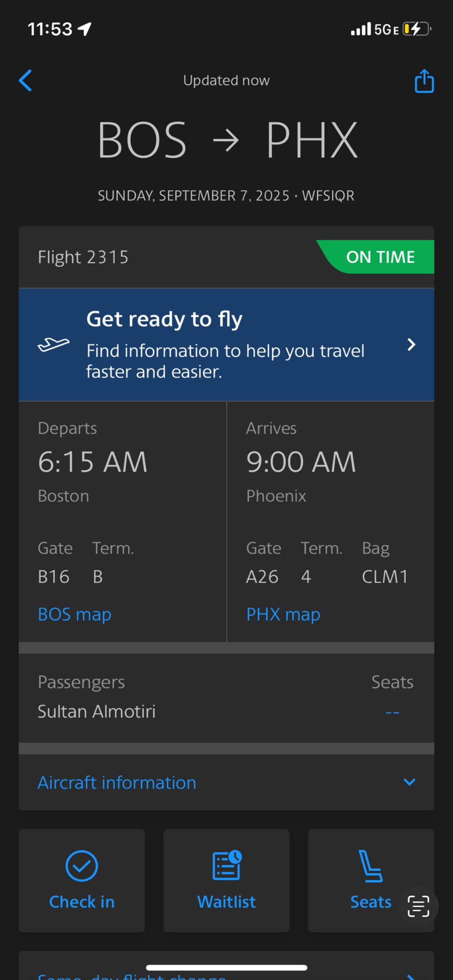Open Get ready to fly chevron
The height and width of the screenshot is (980, 453).
[x=411, y=345]
